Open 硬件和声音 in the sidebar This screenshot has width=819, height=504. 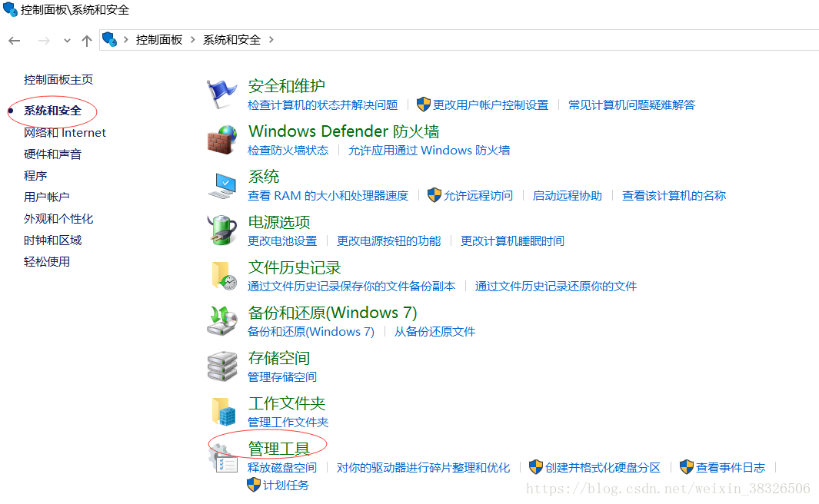coord(52,154)
